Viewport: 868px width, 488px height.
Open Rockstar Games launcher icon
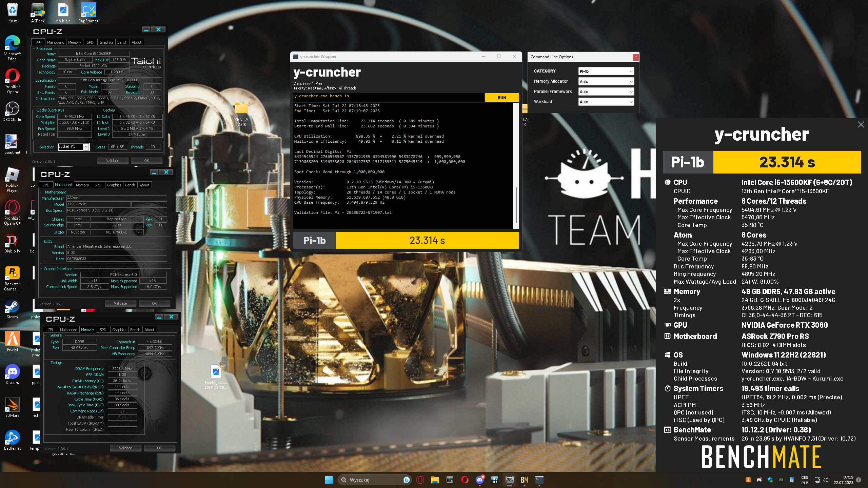(x=13, y=279)
